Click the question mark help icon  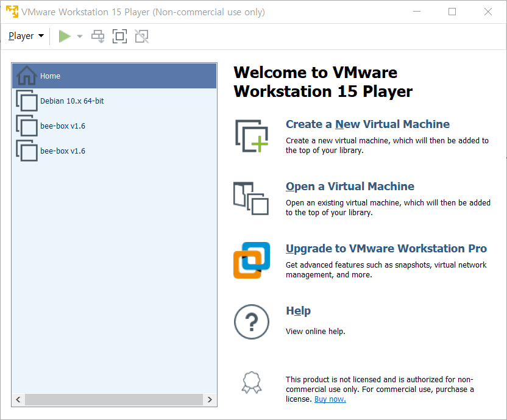point(252,322)
